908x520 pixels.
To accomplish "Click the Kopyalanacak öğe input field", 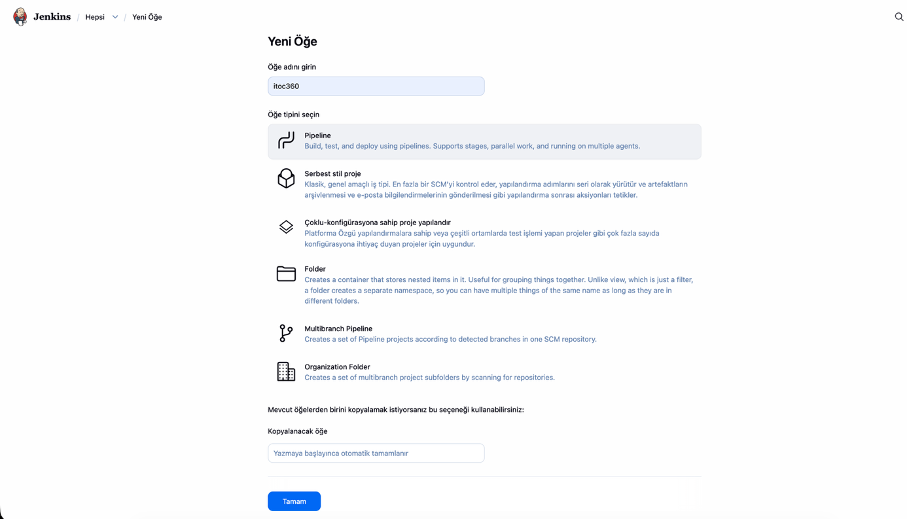I will (376, 453).
